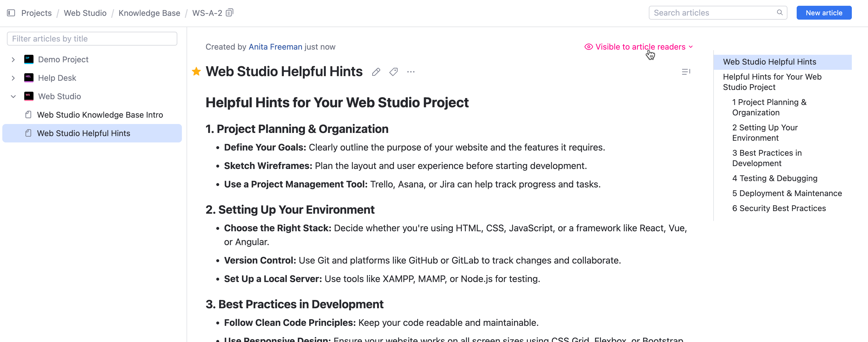Edit the article title using pencil icon
This screenshot has width=868, height=342.
376,71
